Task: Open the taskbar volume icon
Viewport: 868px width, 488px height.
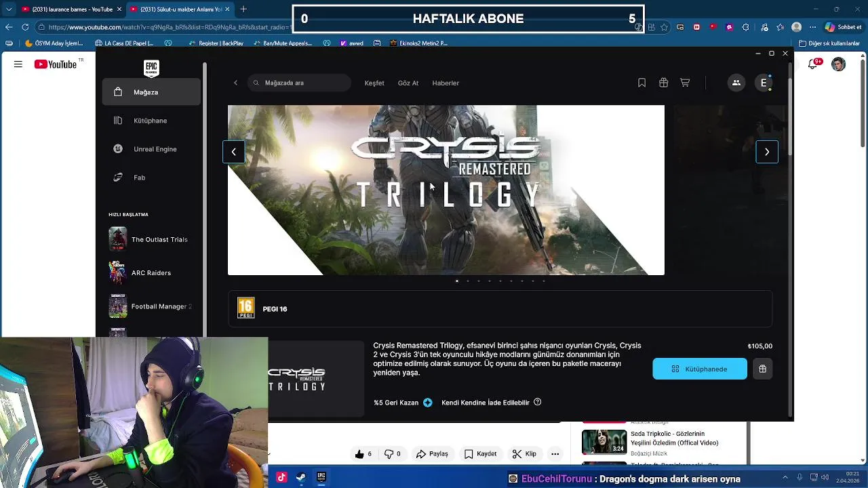Action: pos(825,477)
